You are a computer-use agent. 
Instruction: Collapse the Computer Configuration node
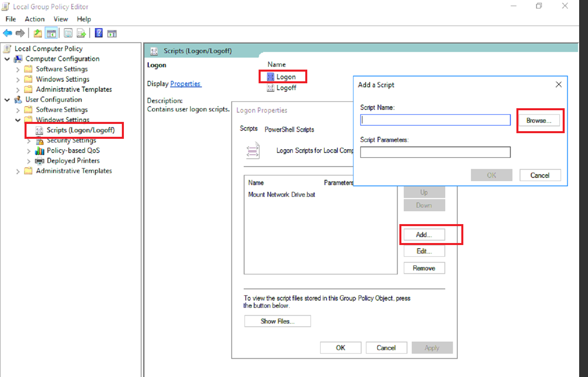[x=7, y=59]
